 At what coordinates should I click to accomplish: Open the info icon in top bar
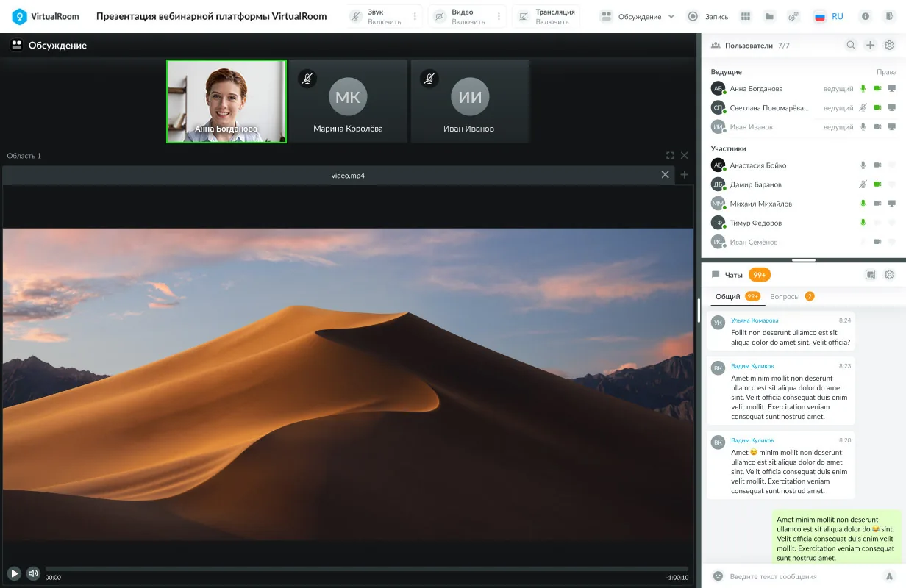click(866, 16)
